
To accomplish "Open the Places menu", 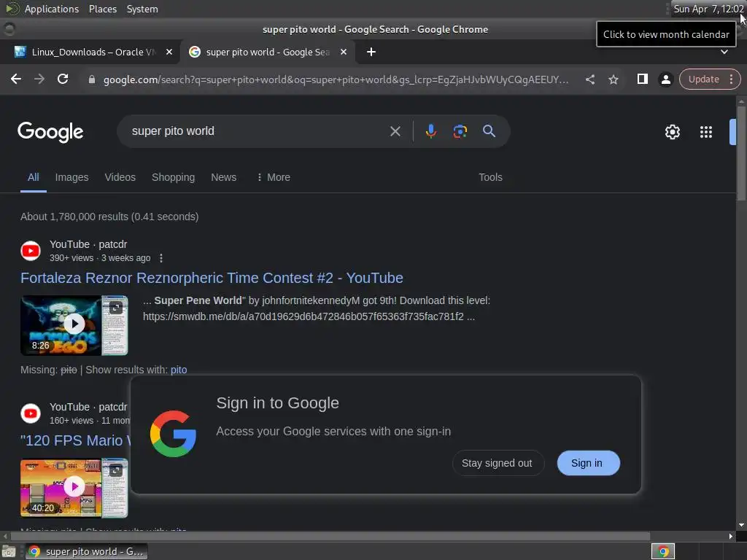I will pos(102,9).
